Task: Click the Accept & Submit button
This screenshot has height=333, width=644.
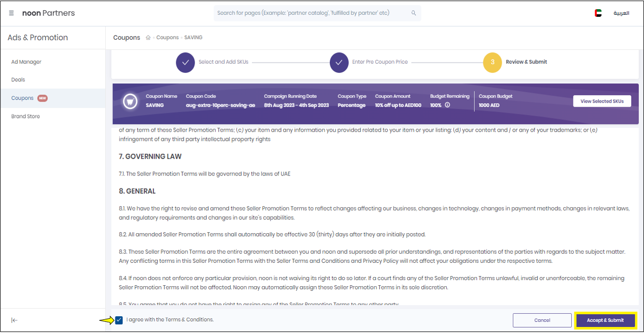Action: tap(605, 320)
